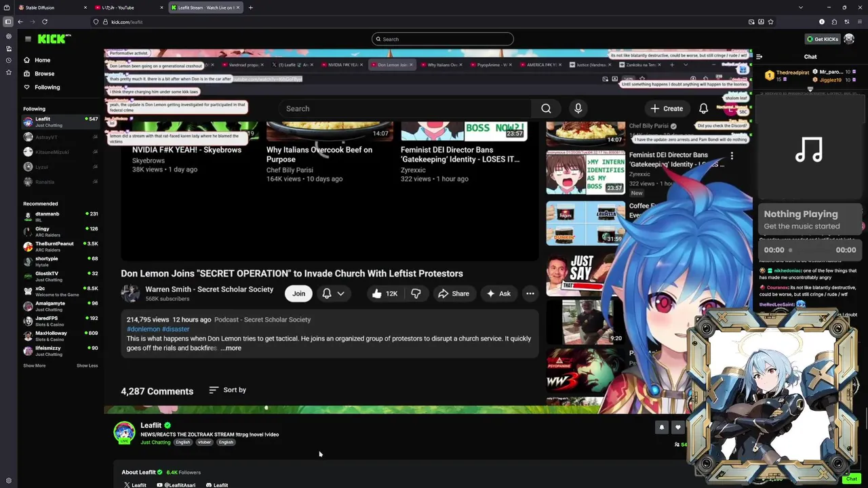Open @LeaflitAsari YouTube link
This screenshot has height=488, width=868.
[176, 485]
